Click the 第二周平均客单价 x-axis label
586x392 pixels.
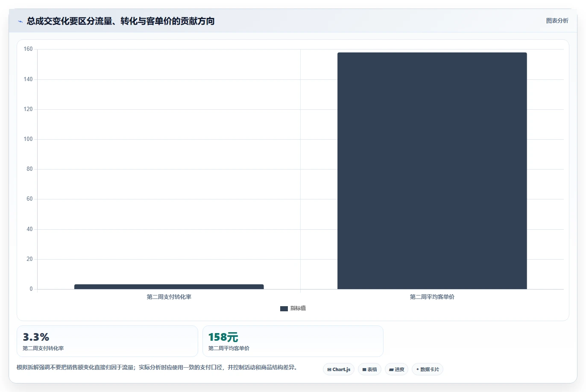tap(432, 297)
